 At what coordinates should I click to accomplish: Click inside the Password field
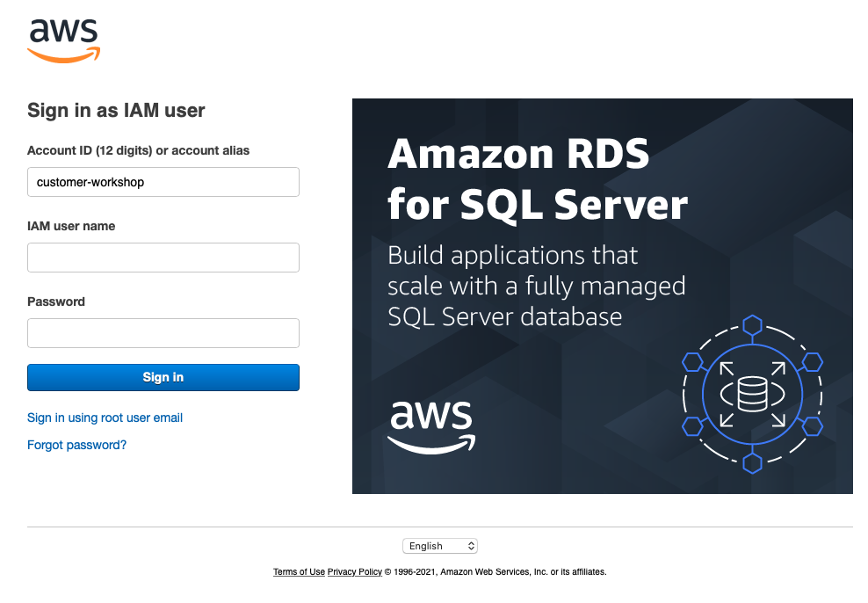click(x=163, y=333)
